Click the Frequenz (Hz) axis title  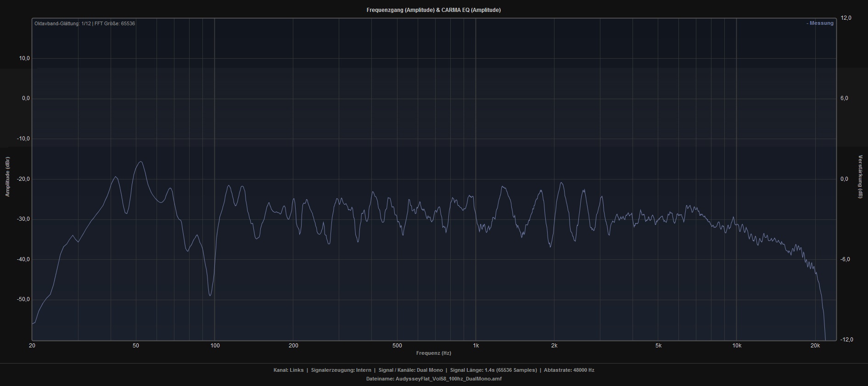[x=433, y=353]
